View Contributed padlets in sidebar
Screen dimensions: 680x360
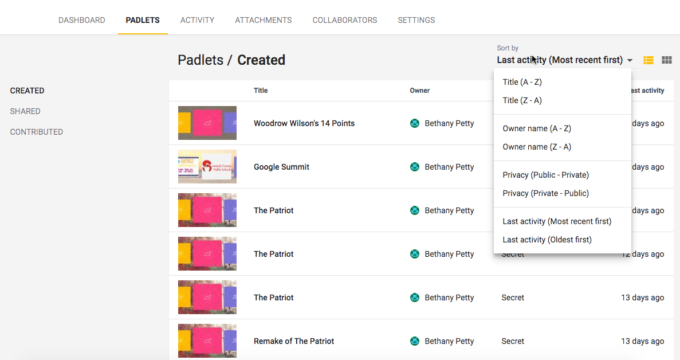coord(36,132)
